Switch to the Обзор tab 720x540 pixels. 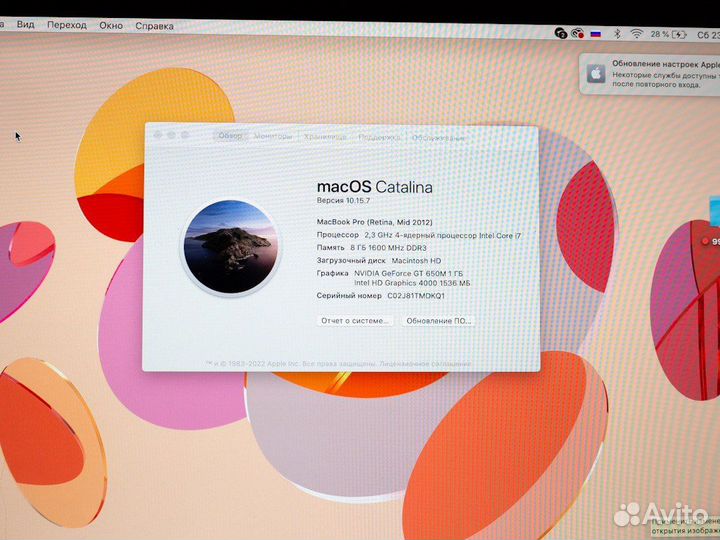[x=230, y=135]
